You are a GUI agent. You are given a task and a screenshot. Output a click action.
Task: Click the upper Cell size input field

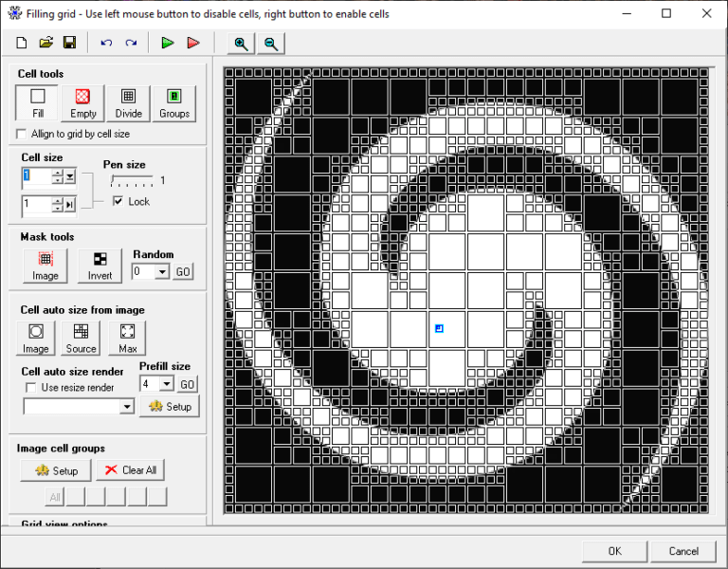point(37,176)
